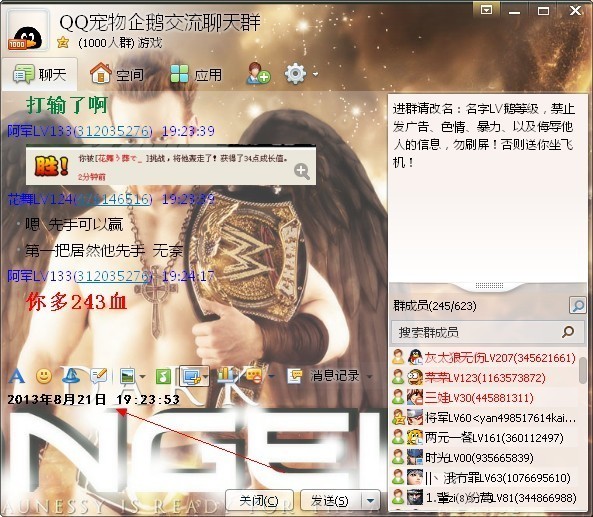The image size is (593, 517).
Task: Select member 我有罪LV63(1076695610)
Action: coord(484,478)
